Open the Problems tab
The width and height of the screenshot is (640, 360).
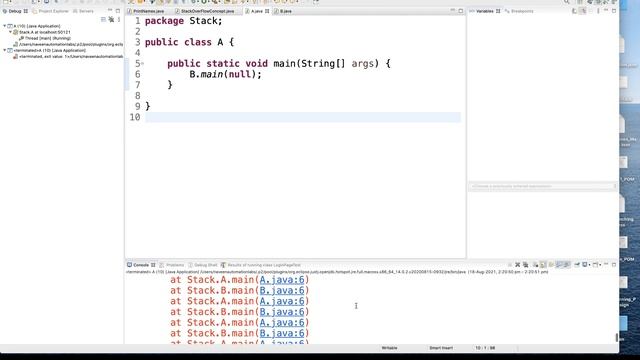coord(172,265)
